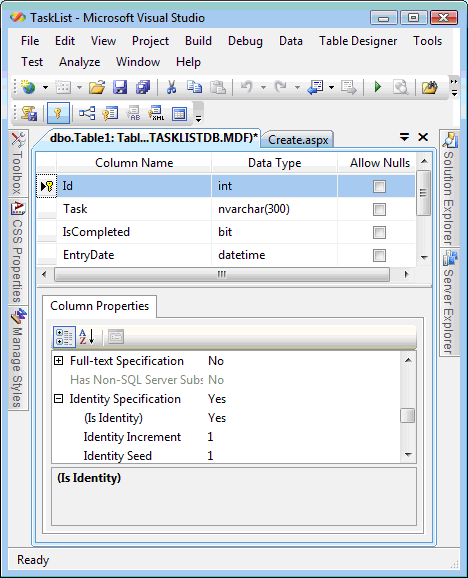This screenshot has width=468, height=578.
Task: Open the CSS Properties side panel
Action: click(x=17, y=252)
